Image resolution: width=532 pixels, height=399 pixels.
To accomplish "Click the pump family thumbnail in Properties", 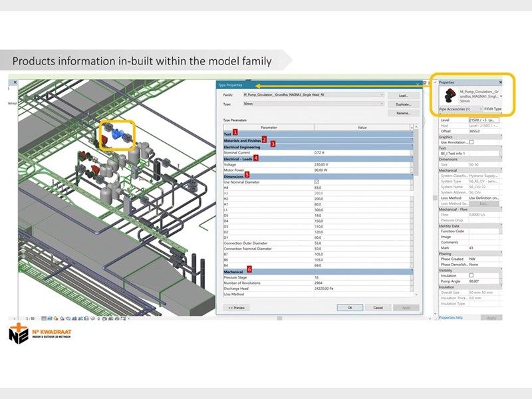I will [448, 94].
